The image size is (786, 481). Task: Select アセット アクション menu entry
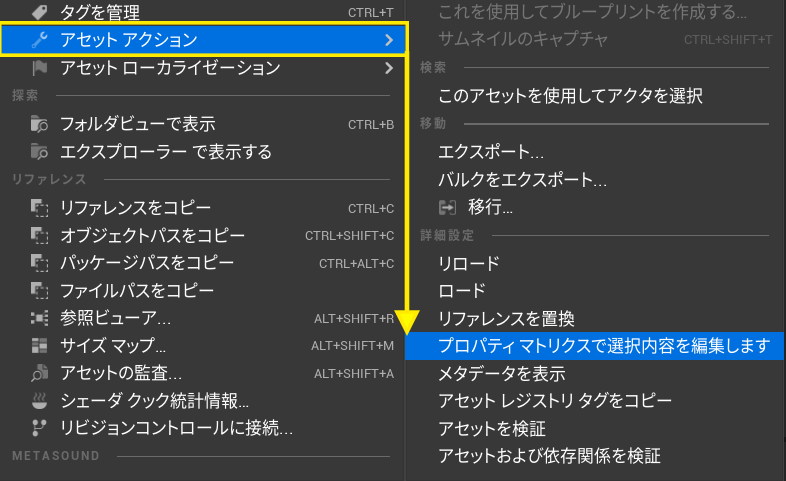pyautogui.click(x=203, y=40)
